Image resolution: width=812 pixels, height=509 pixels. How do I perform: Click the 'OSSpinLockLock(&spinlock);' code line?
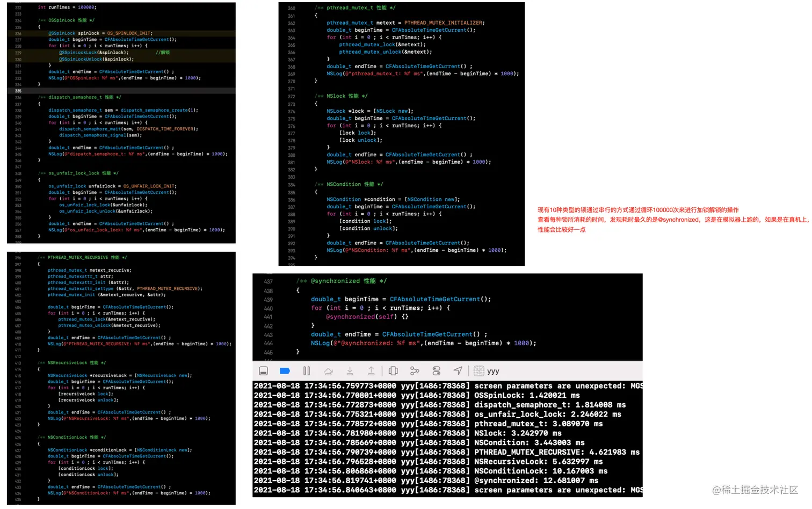94,53
